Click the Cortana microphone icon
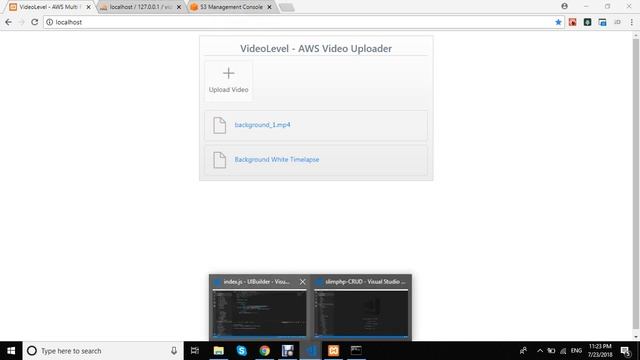 coord(174,351)
